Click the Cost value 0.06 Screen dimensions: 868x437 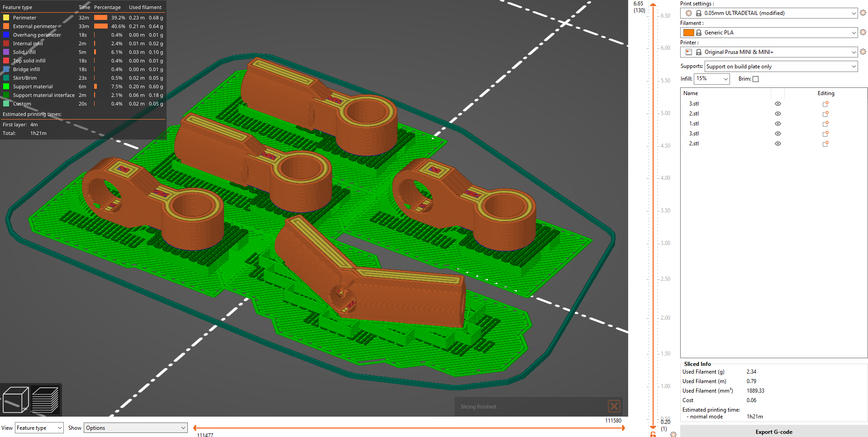tap(751, 400)
